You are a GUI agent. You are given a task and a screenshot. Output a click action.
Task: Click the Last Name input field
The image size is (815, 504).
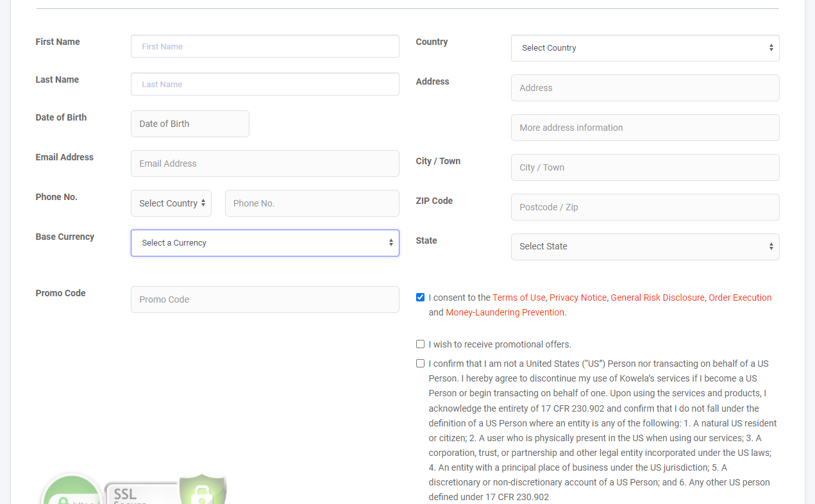[265, 84]
